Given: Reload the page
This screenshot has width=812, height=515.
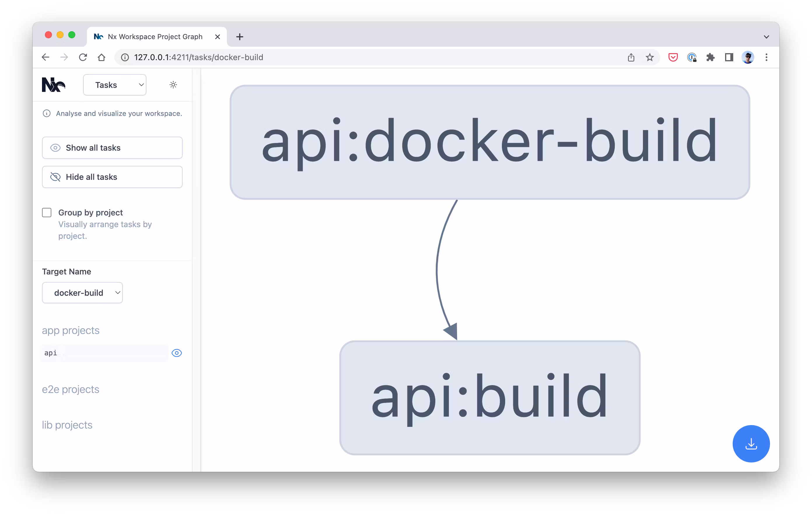Looking at the screenshot, I should [83, 58].
